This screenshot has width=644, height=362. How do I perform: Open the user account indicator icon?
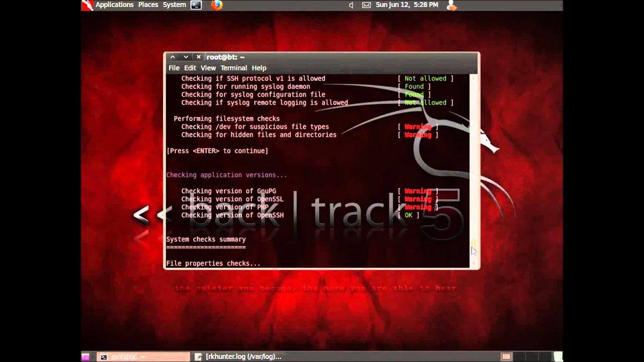[x=451, y=5]
